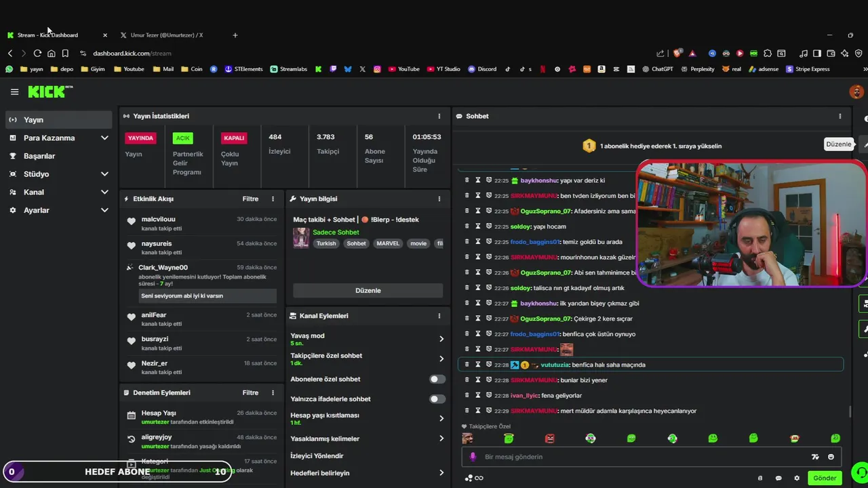This screenshot has width=868, height=488.
Task: Expand Ayarlar sidebar section
Action: tap(104, 210)
